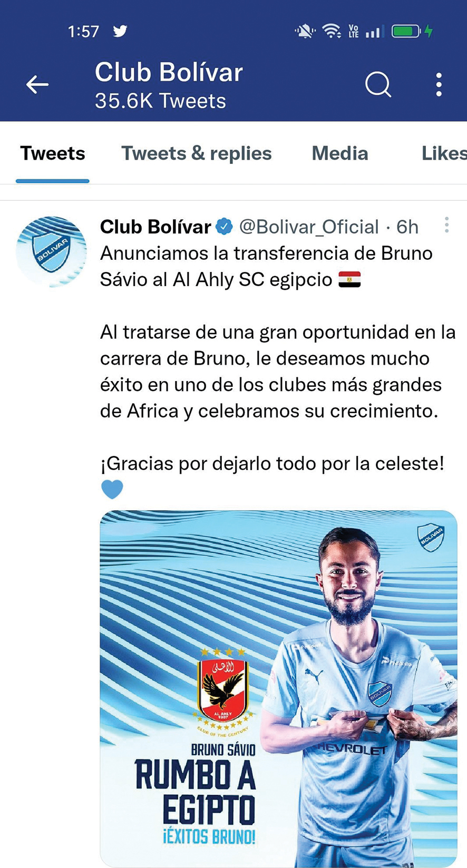This screenshot has width=467, height=868.
Task: Tap the 6h tweet timestamp
Action: pos(407,227)
